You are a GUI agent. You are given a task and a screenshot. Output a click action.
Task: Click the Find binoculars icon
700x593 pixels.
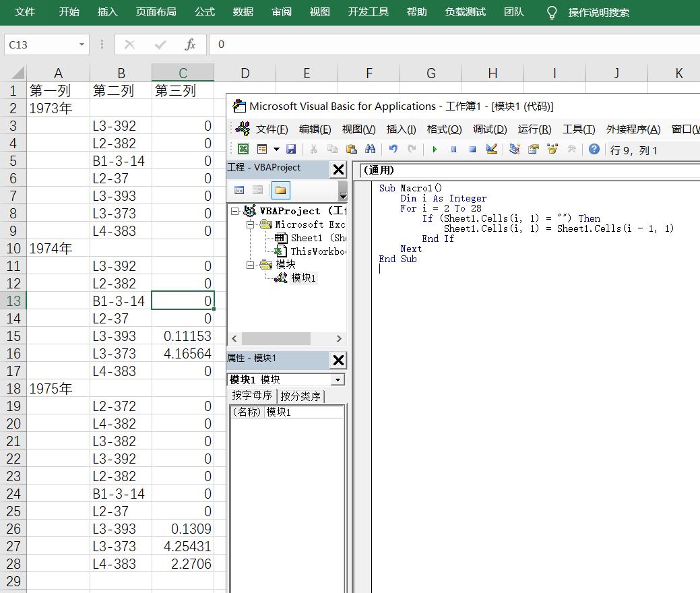click(370, 150)
